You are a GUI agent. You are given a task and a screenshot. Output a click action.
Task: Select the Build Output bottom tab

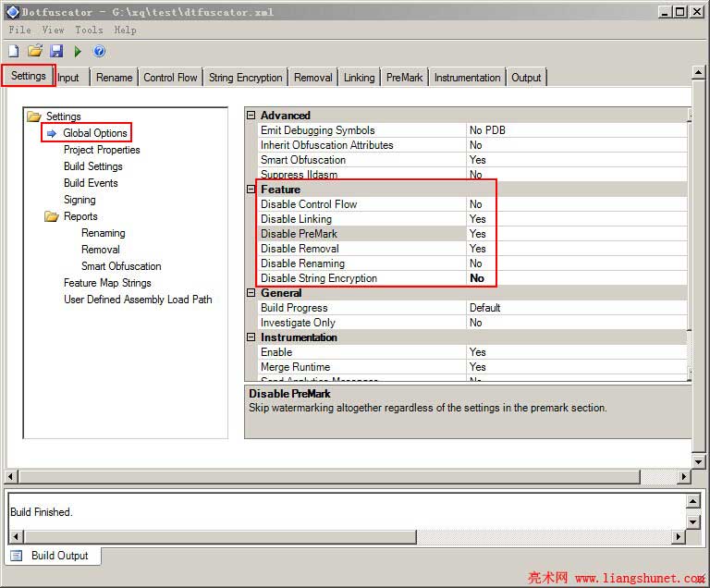(x=53, y=556)
